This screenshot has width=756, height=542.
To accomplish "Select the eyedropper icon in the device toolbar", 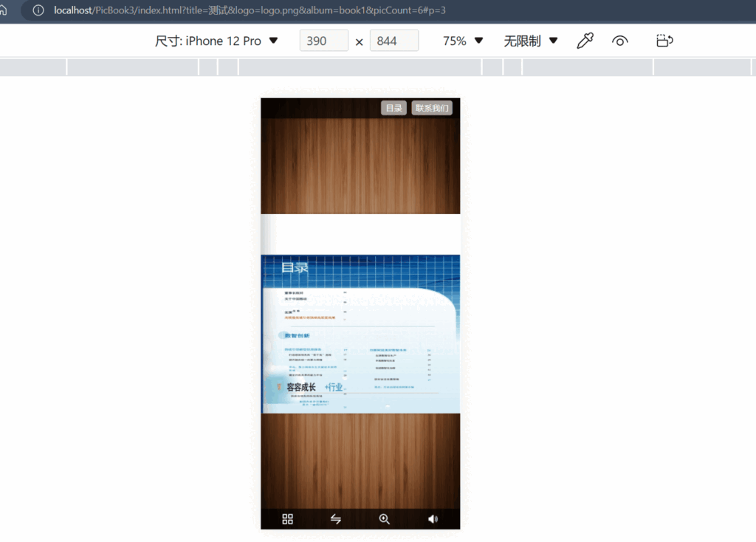I will 585,41.
